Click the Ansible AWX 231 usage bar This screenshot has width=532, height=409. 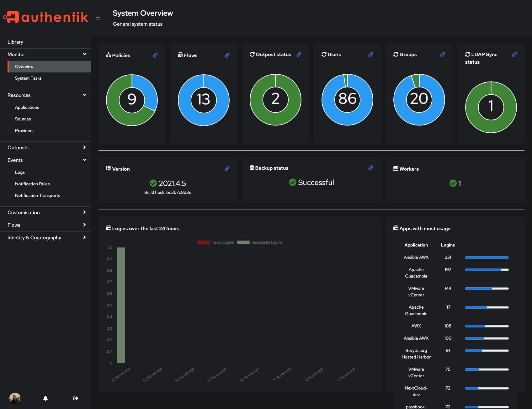click(487, 258)
